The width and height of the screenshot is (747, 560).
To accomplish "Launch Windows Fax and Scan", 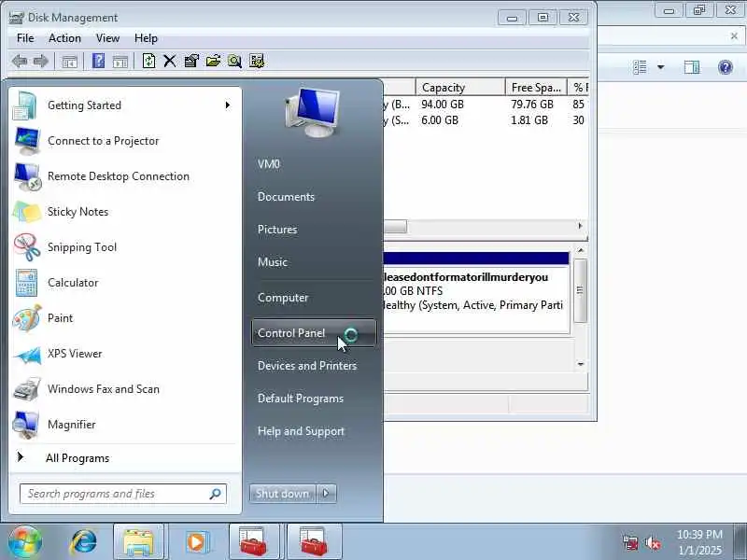I will pyautogui.click(x=125, y=389).
